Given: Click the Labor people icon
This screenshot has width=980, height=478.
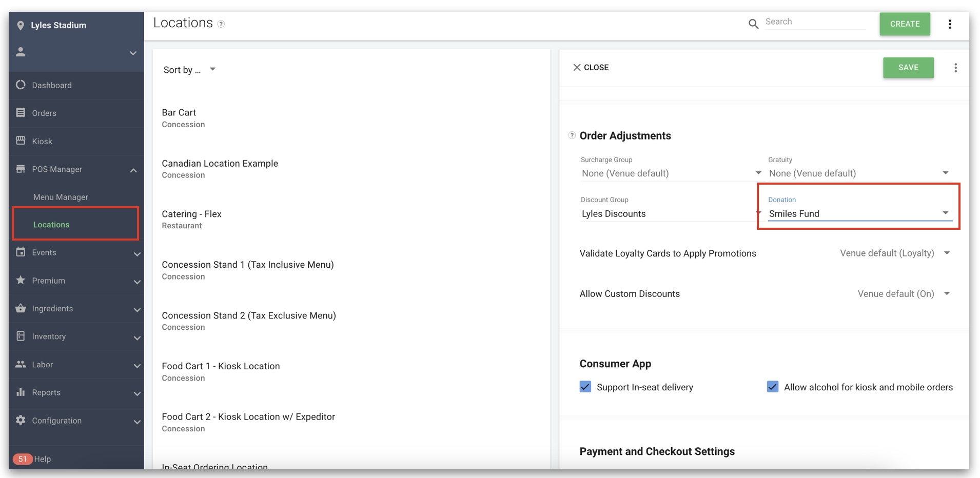Looking at the screenshot, I should [x=21, y=364].
